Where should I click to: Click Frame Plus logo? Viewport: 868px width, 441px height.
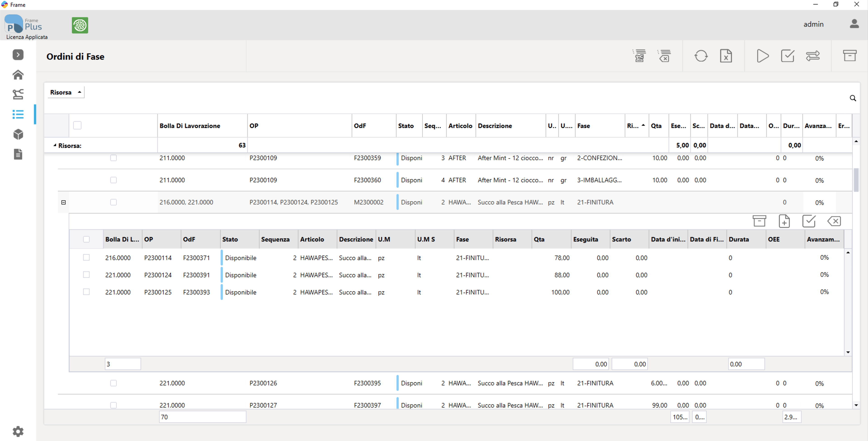coord(24,24)
